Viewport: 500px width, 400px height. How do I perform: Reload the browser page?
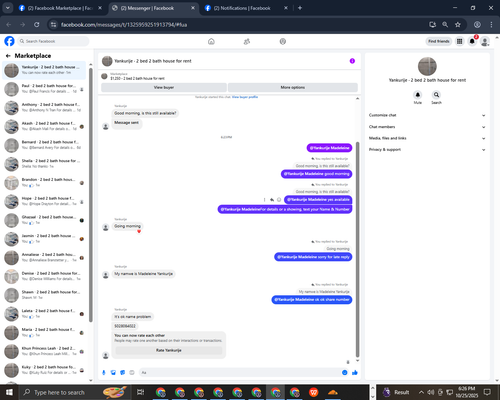coord(37,24)
